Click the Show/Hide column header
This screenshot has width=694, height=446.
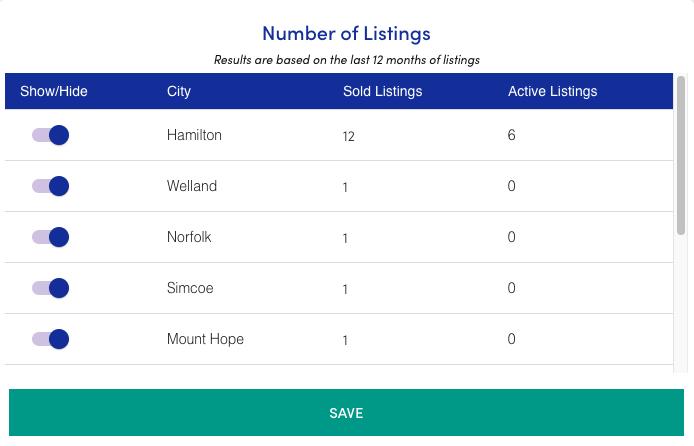pos(54,91)
